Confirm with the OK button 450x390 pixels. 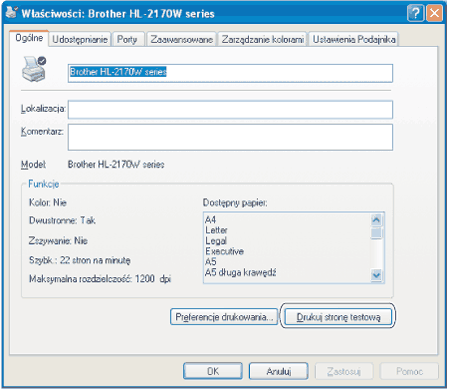tap(213, 371)
